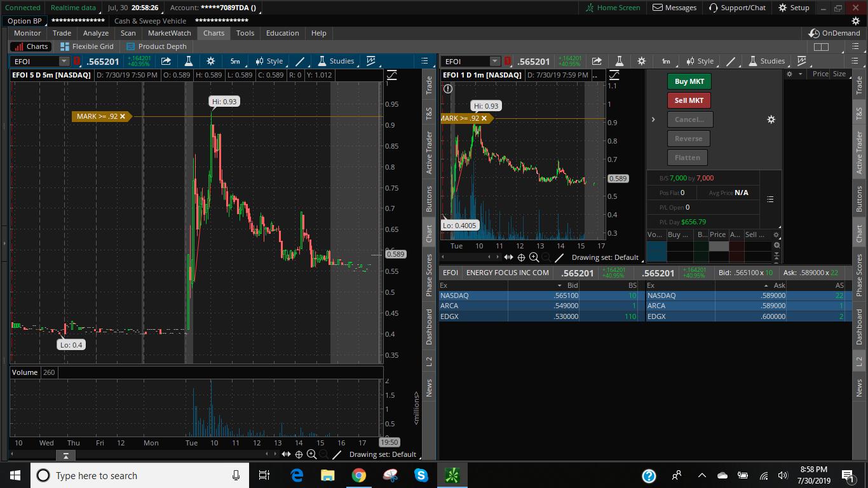Image resolution: width=868 pixels, height=488 pixels.
Task: Open the list menu icon on the left chart toolbar
Action: 425,61
